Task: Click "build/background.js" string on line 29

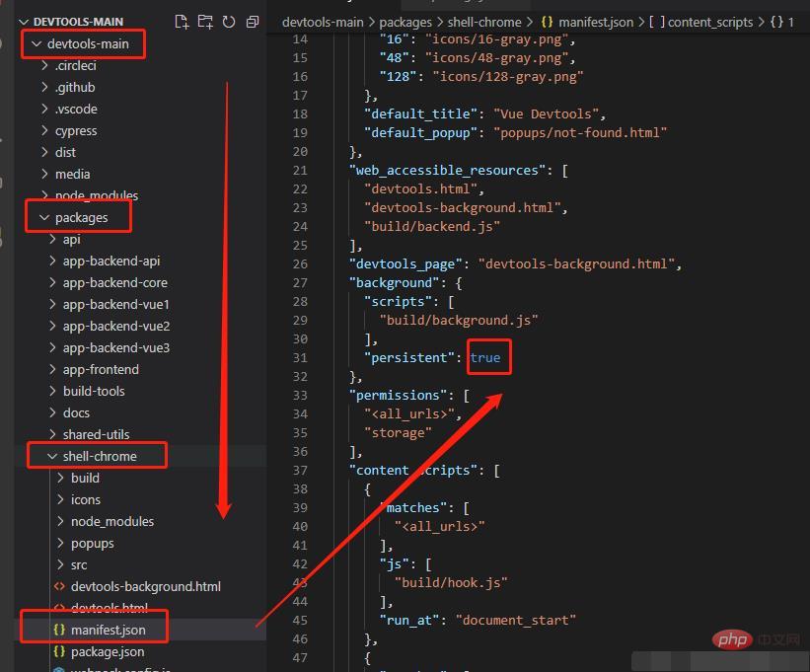Action: [459, 321]
